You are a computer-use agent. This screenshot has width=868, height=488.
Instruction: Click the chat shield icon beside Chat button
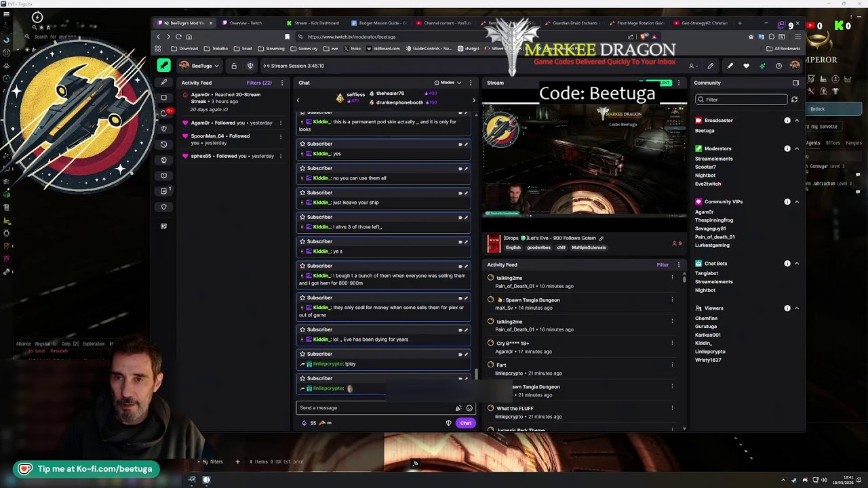click(x=448, y=423)
